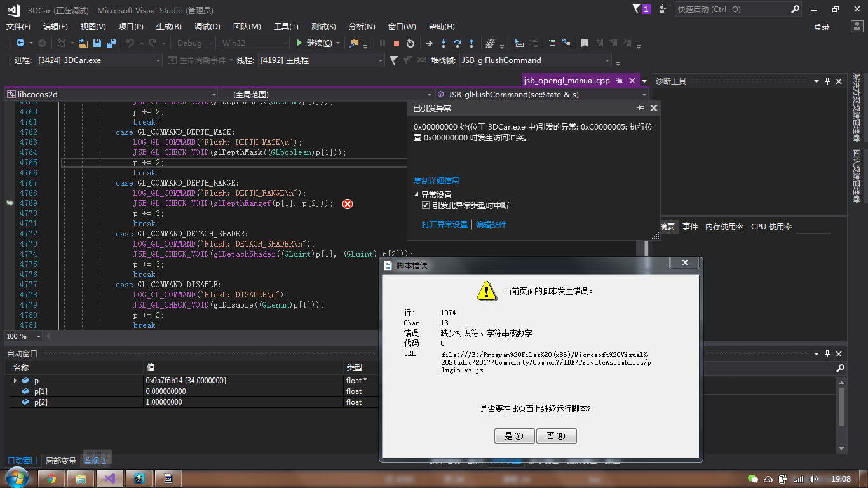The width and height of the screenshot is (868, 488).
Task: Click the notifications flag icon
Action: click(637, 9)
